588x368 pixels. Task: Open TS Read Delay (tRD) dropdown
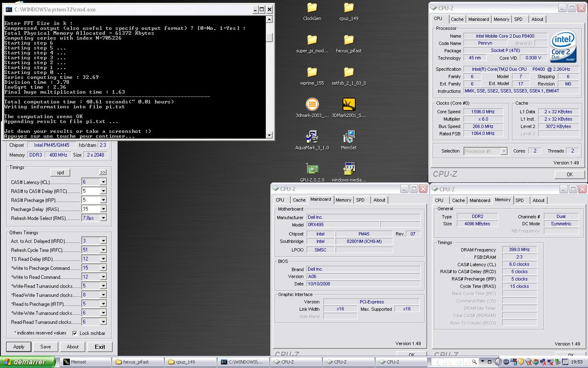coord(103,259)
